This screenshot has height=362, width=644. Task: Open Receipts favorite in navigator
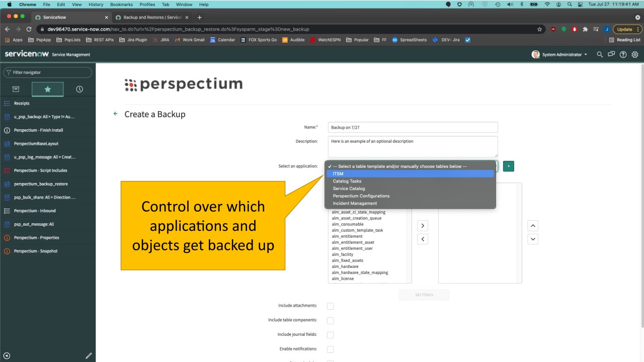48,103
